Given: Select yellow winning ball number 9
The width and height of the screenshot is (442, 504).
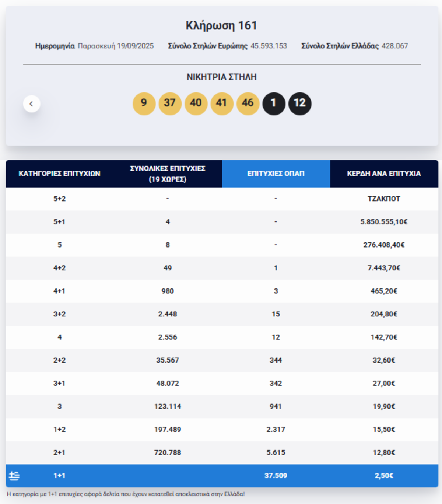Looking at the screenshot, I should point(144,104).
